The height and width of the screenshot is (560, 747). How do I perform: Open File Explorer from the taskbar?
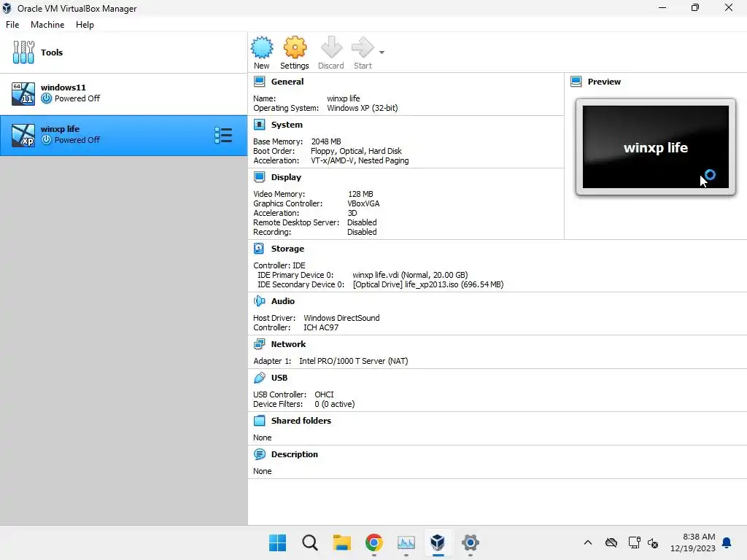(341, 542)
